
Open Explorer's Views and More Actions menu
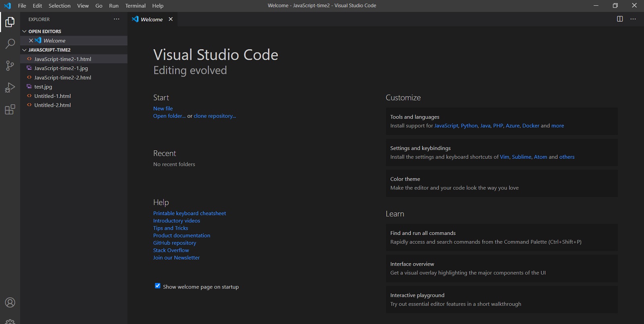(x=116, y=19)
